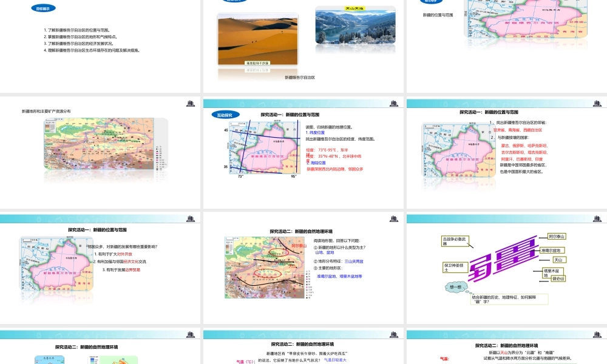Click the 昆仑山 label box
607x364 pixels.
pyautogui.click(x=558, y=278)
